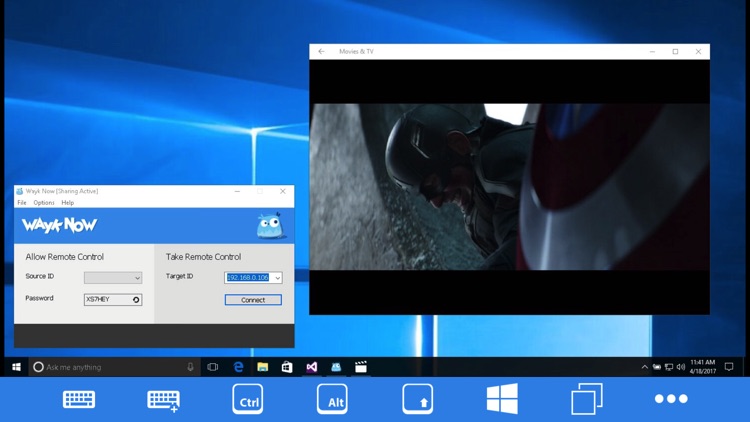Open Action Center notifications

click(729, 367)
